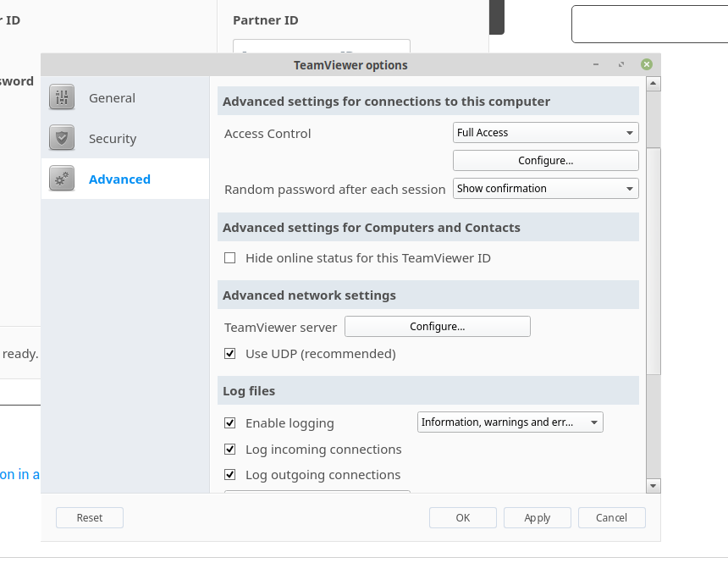Click the Advanced gears icon
Viewport: 728px width, 574px height.
point(62,179)
